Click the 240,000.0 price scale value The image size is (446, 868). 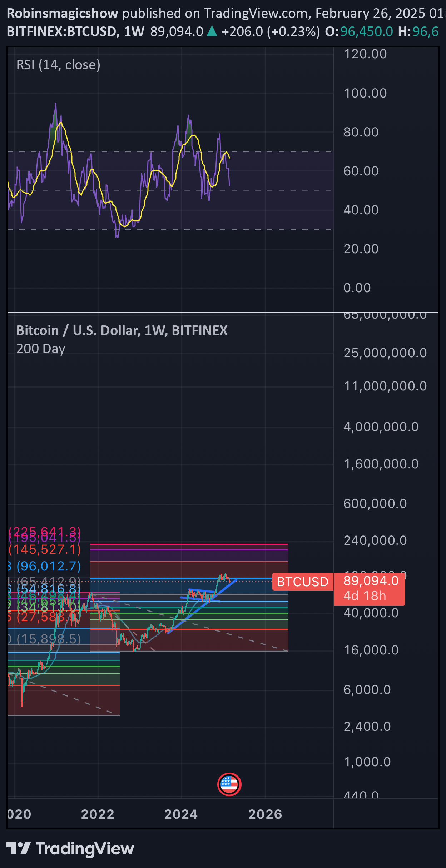pyautogui.click(x=375, y=540)
